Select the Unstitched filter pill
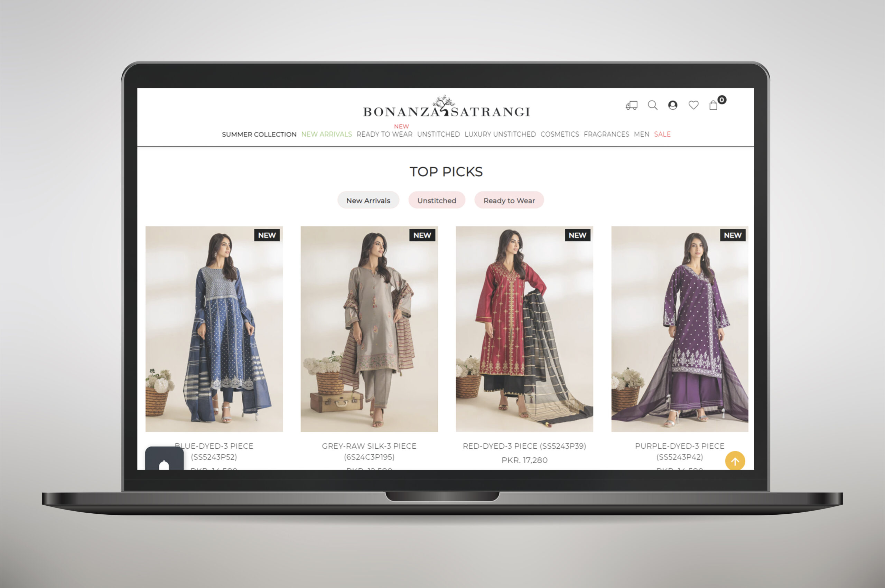Screen dimensions: 885x588 pyautogui.click(x=437, y=200)
